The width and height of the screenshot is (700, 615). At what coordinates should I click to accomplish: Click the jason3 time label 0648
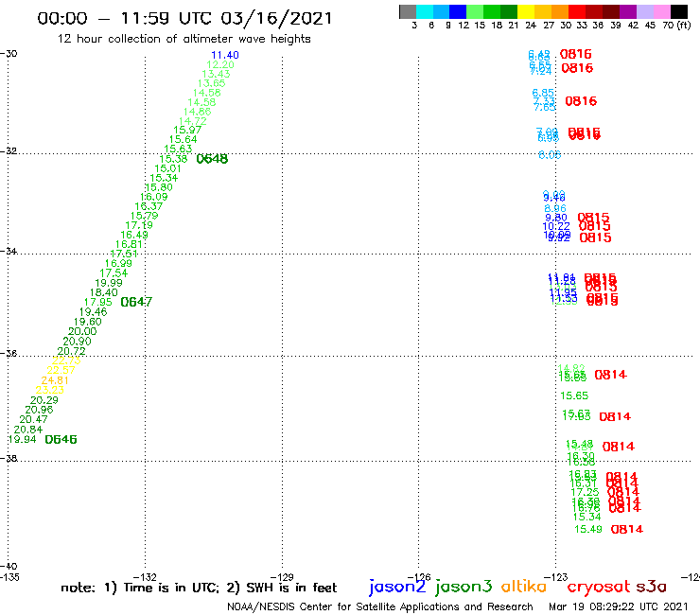tap(212, 159)
